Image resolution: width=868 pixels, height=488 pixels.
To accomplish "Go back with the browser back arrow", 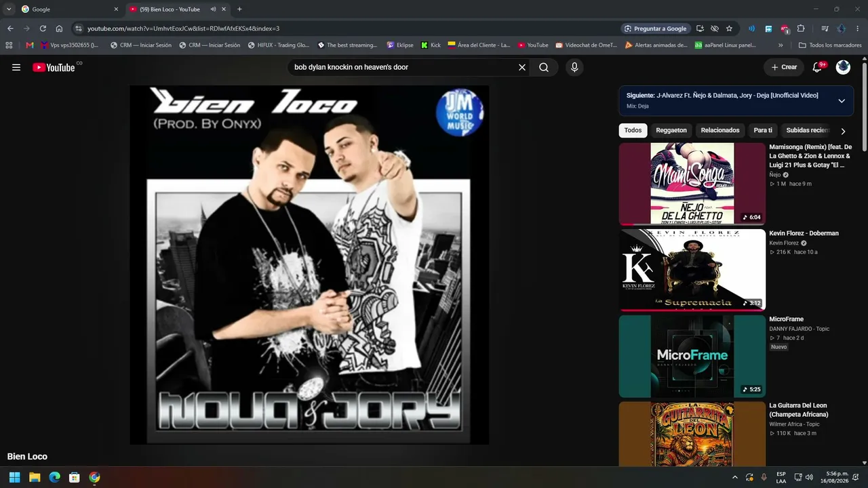I will coord(10,28).
